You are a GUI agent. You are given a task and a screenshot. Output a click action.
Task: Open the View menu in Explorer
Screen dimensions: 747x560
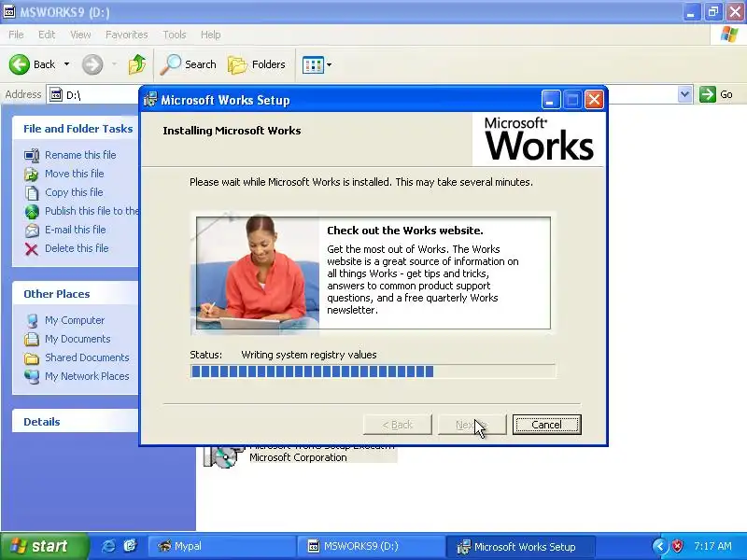pyautogui.click(x=80, y=35)
